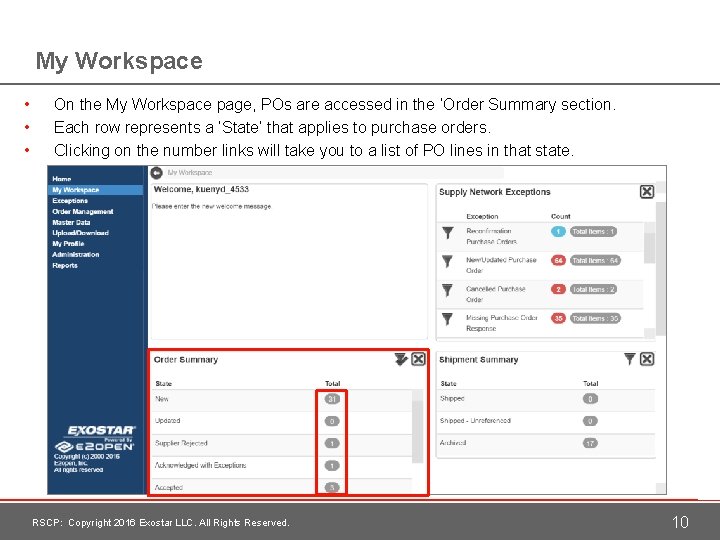720x540 pixels.
Task: Open Shipped - Unreferenced total link
Action: [590, 421]
